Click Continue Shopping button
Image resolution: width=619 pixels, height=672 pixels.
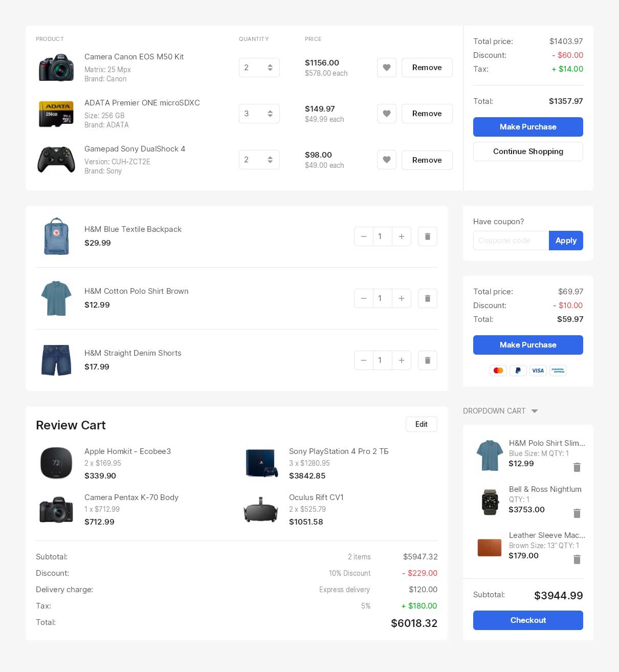(x=528, y=151)
